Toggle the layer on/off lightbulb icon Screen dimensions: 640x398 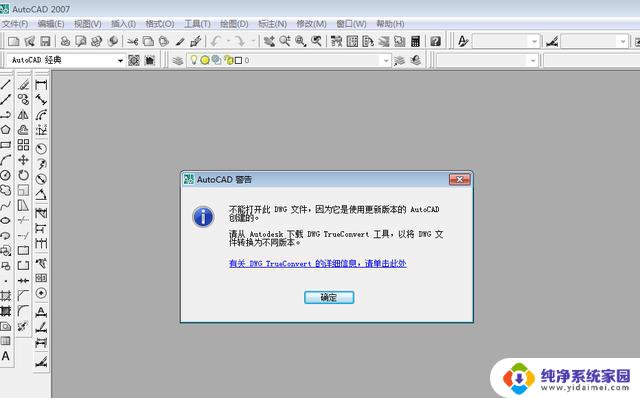[x=194, y=60]
